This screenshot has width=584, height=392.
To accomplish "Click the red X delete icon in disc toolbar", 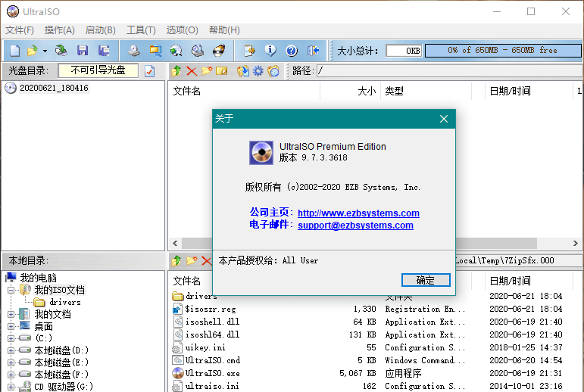I will point(192,70).
